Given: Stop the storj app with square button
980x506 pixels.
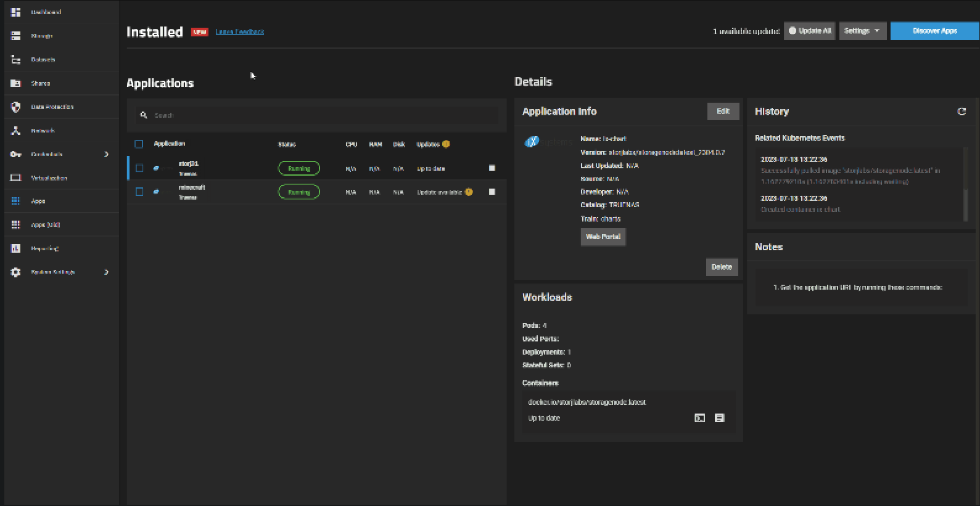Looking at the screenshot, I should tap(492, 168).
